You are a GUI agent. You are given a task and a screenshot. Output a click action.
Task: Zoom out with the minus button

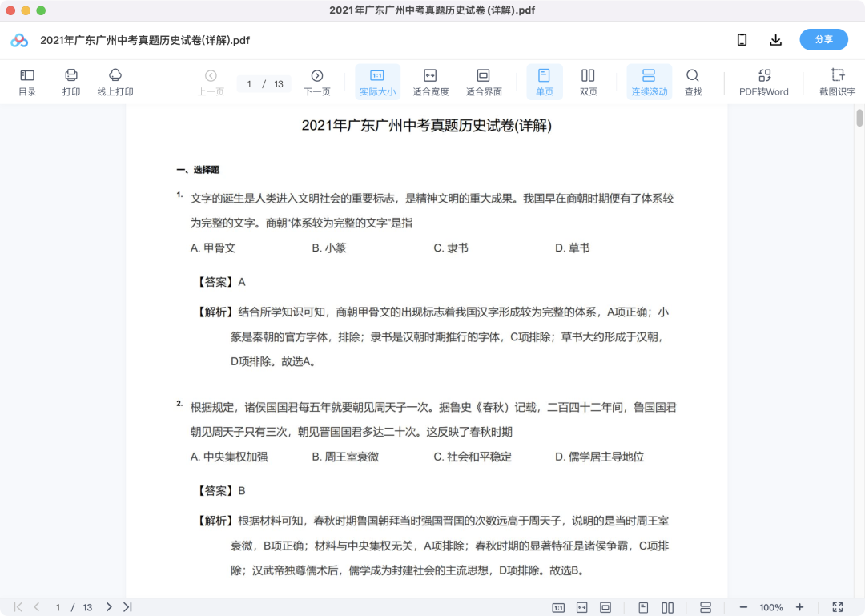pyautogui.click(x=743, y=607)
